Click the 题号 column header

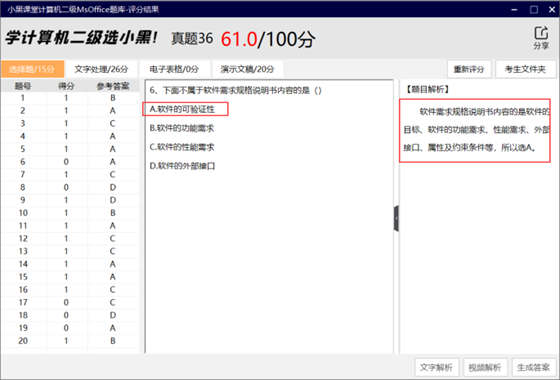[23, 86]
